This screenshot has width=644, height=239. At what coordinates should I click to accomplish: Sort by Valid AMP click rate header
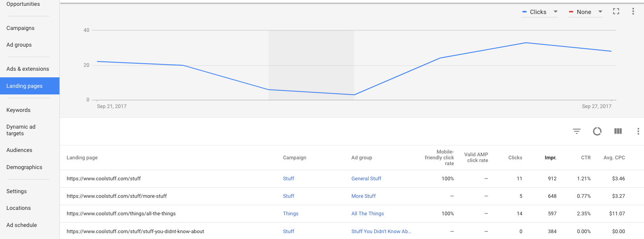click(x=476, y=157)
